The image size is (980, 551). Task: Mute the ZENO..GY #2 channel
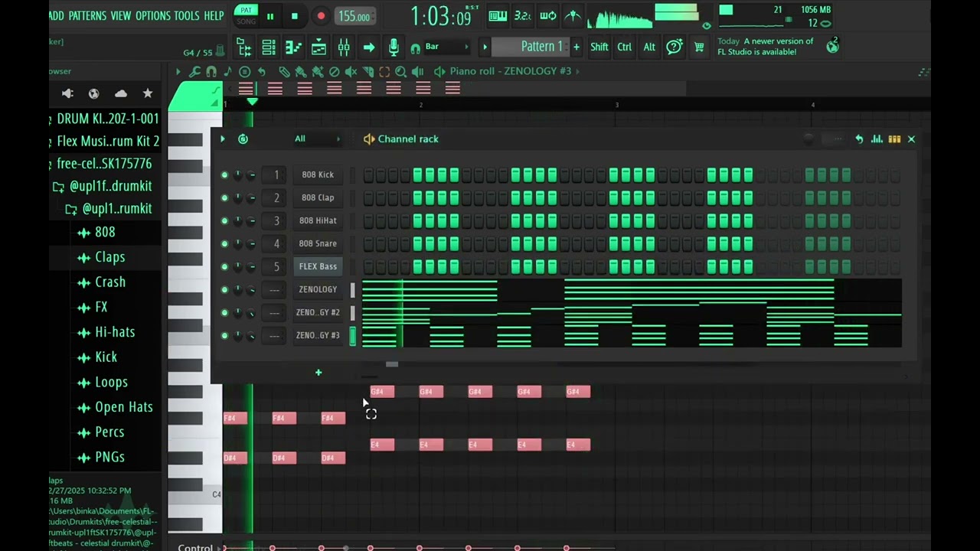224,313
